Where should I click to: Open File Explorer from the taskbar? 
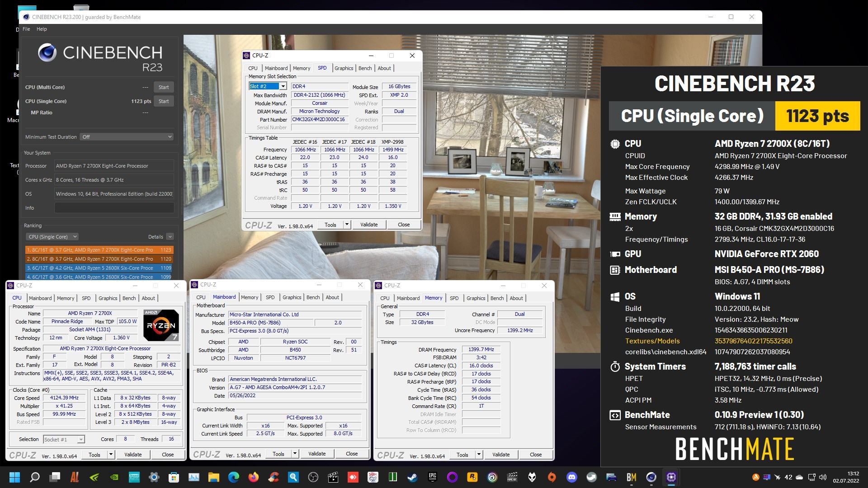tap(214, 477)
